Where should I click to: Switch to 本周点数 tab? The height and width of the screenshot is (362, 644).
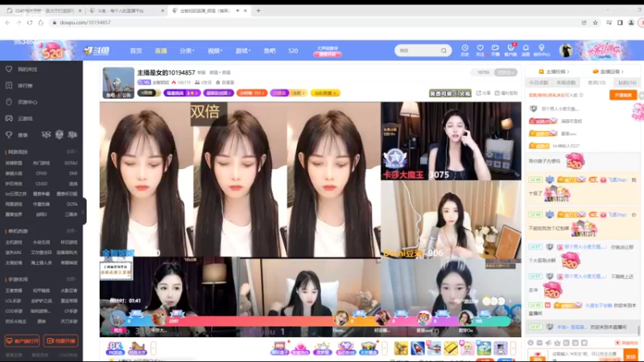point(566,83)
